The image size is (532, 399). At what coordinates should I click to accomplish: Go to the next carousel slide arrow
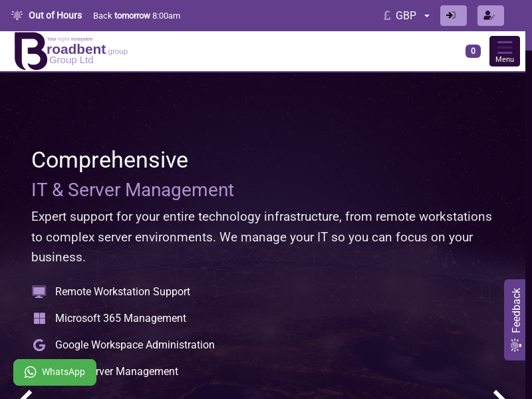(x=500, y=395)
